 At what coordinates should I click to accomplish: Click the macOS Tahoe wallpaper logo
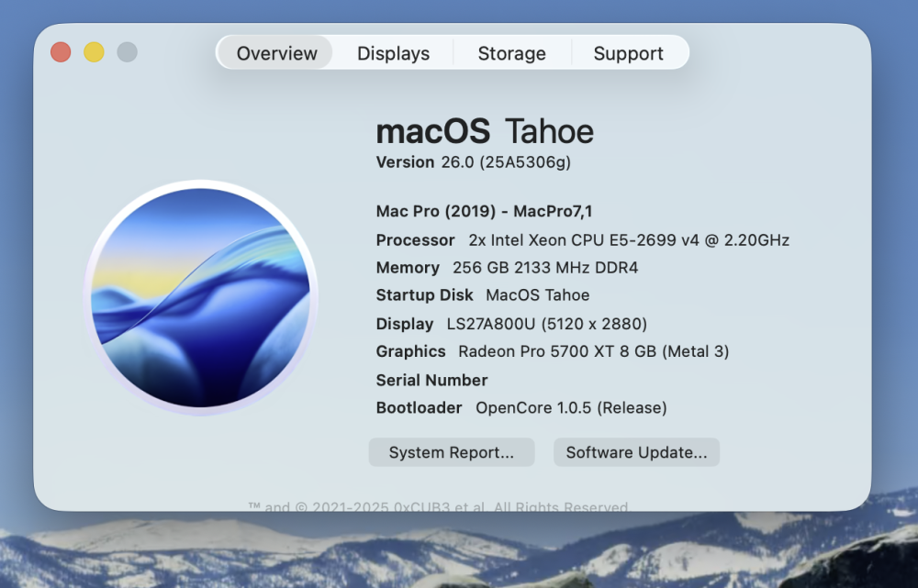click(x=201, y=298)
